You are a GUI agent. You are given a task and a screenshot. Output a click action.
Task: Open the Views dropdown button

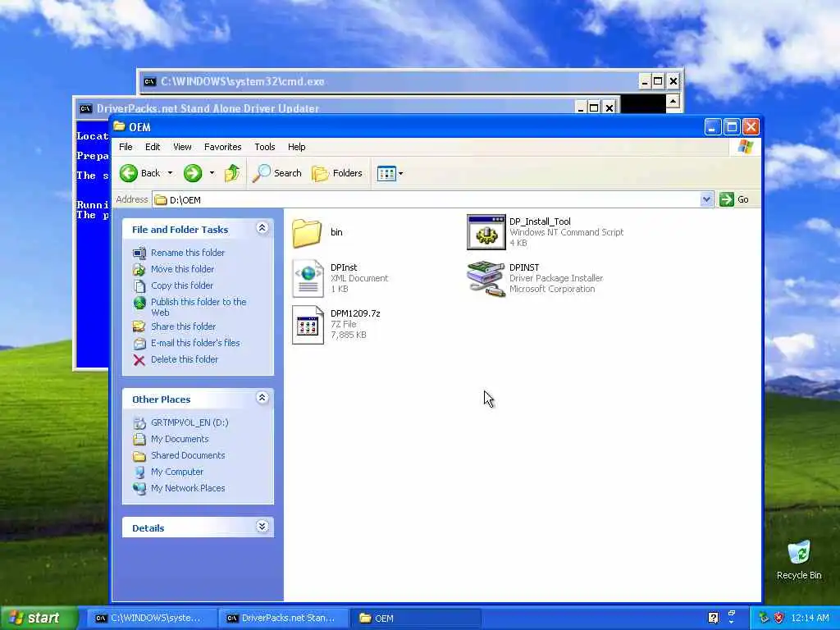[390, 173]
